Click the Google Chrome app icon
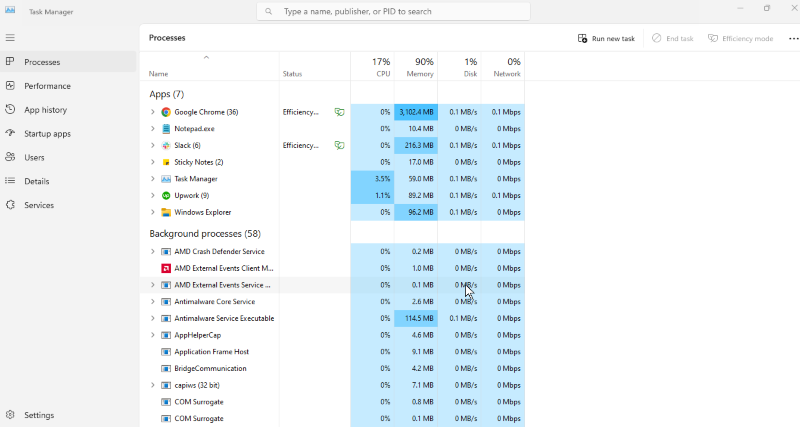 (166, 112)
